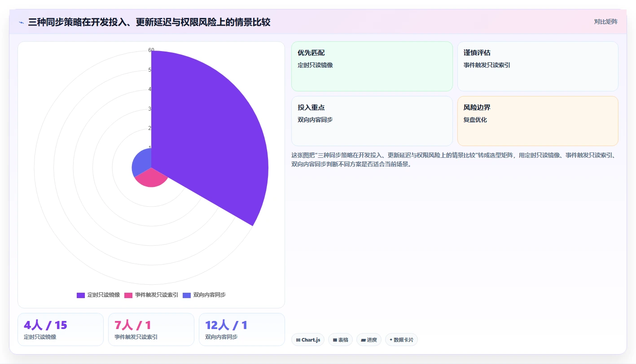Click the description paragraph starting 这张图把

click(455, 160)
